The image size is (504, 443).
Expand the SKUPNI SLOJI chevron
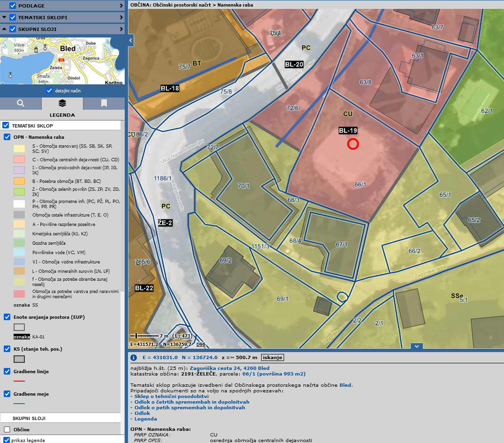point(121,29)
